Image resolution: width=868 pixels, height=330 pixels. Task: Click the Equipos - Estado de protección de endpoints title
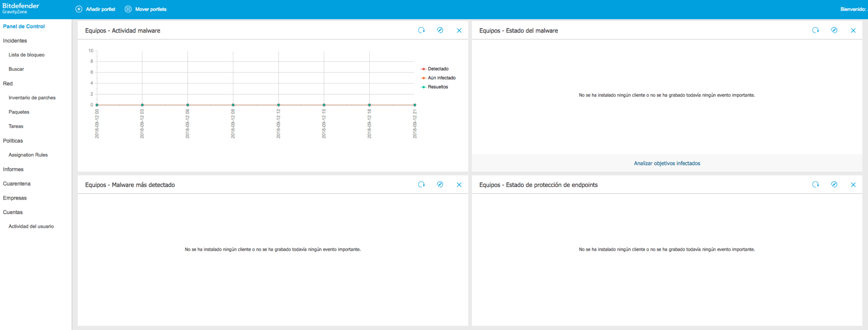coord(538,185)
